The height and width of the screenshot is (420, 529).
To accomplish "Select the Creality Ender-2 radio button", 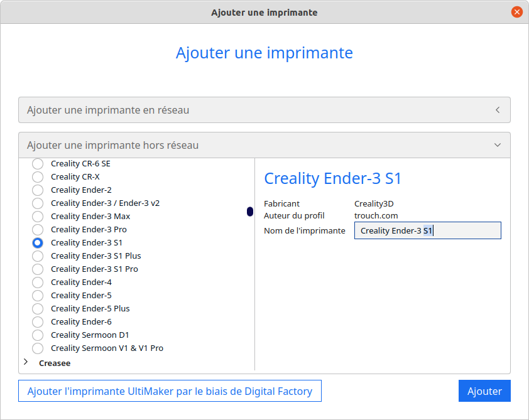I will coord(38,190).
